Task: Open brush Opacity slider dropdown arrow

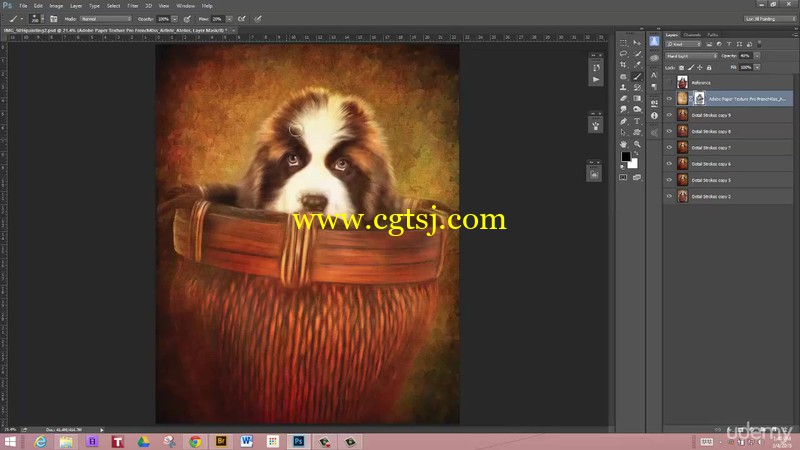Action: click(174, 19)
